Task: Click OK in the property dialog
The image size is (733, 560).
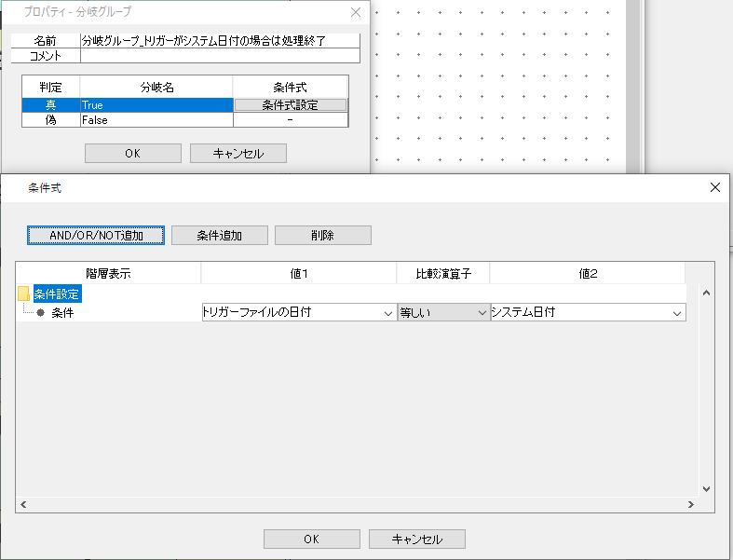Action: (132, 153)
